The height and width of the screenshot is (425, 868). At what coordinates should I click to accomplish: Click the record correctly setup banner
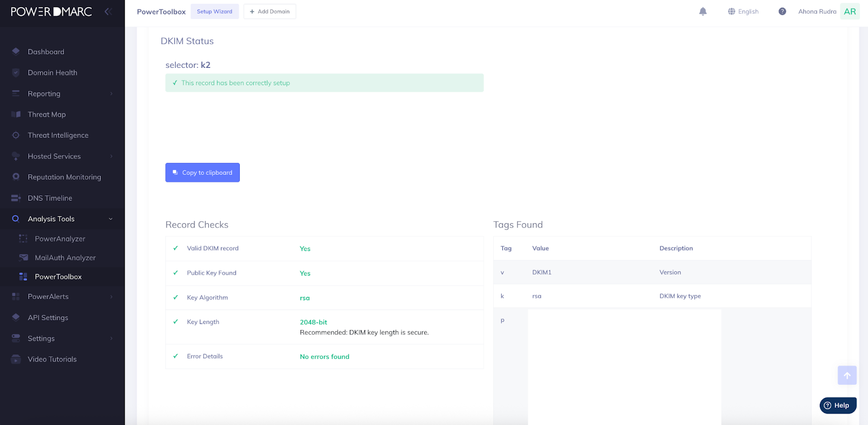(324, 83)
